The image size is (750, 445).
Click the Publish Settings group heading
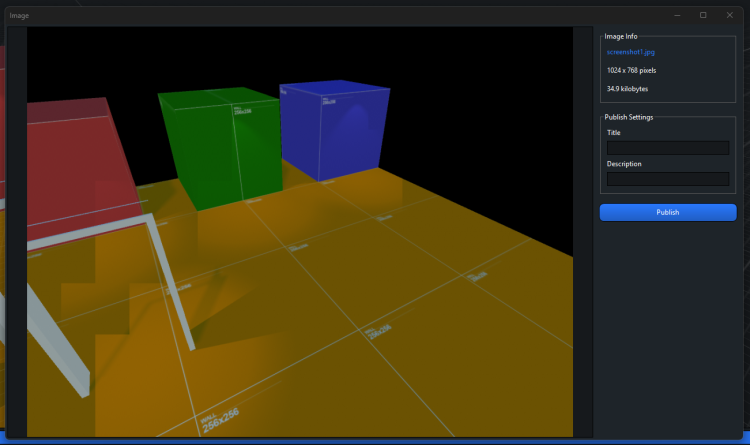[629, 117]
